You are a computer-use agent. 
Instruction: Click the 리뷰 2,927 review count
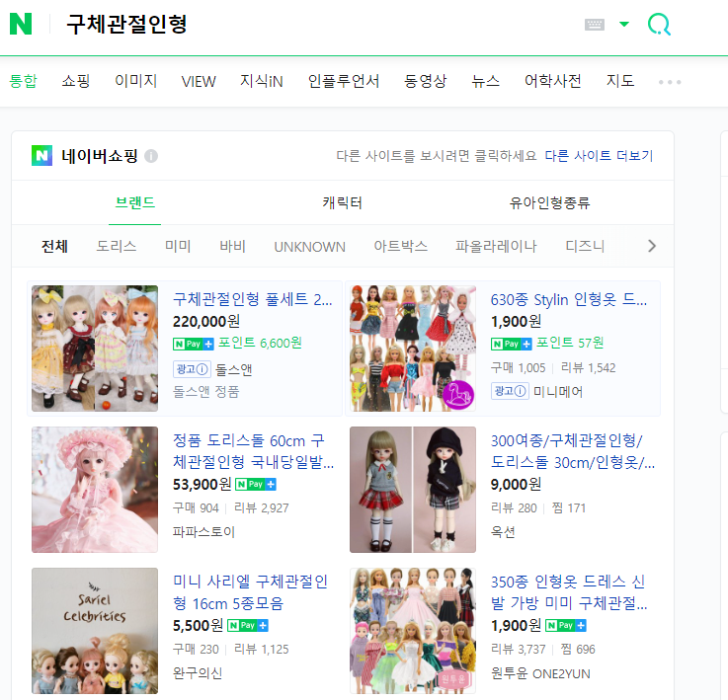[261, 508]
